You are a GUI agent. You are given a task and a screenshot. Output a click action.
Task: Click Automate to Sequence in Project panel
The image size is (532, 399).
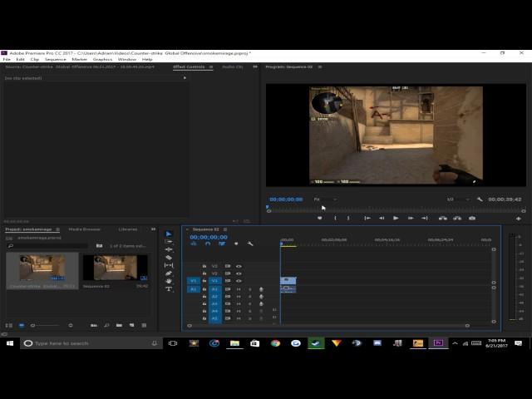coord(94,325)
